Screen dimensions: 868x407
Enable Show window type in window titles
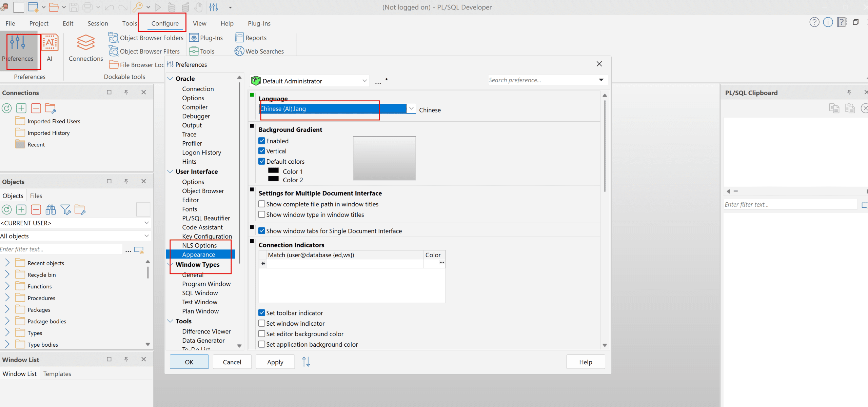point(262,215)
